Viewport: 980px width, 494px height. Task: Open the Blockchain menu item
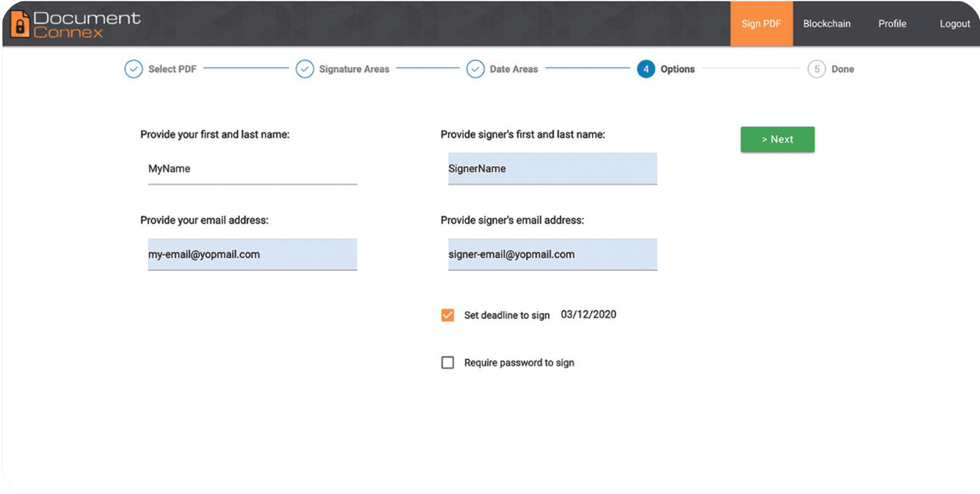tap(827, 23)
